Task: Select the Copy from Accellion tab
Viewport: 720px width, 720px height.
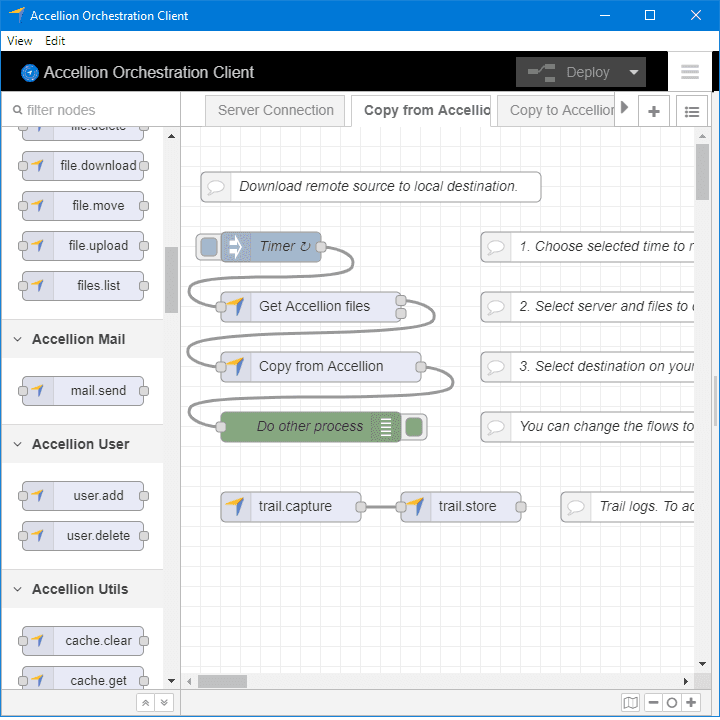Action: (x=421, y=111)
